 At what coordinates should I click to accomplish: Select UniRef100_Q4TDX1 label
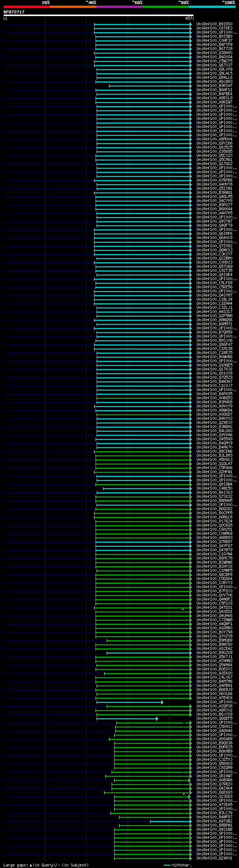214,608
